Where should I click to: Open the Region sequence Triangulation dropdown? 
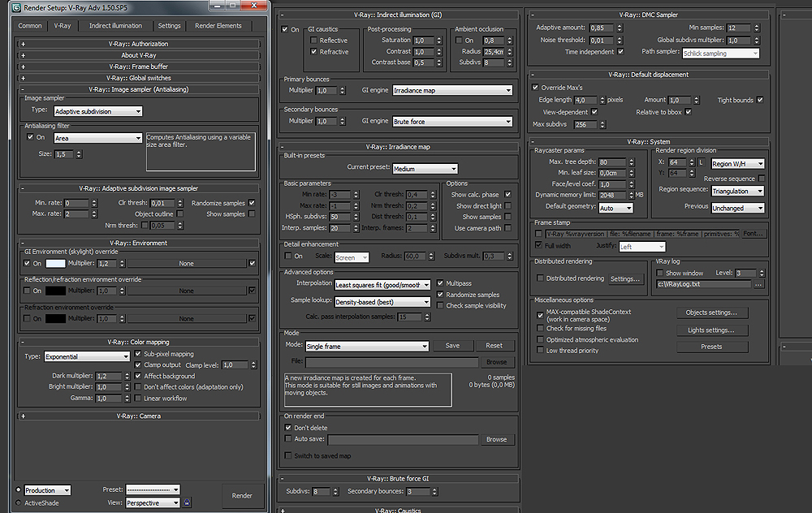coord(737,191)
